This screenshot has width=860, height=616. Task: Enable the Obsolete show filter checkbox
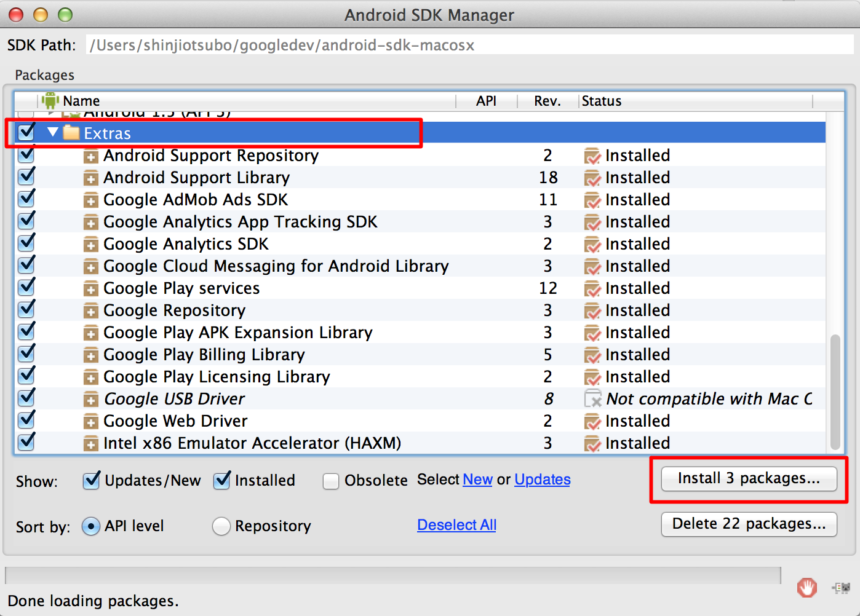331,481
